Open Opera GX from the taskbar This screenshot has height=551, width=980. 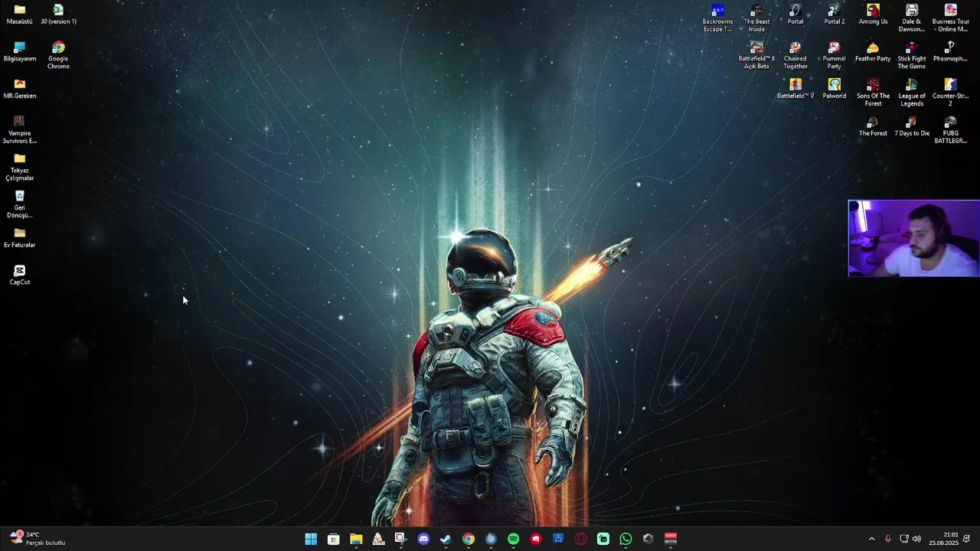point(580,539)
